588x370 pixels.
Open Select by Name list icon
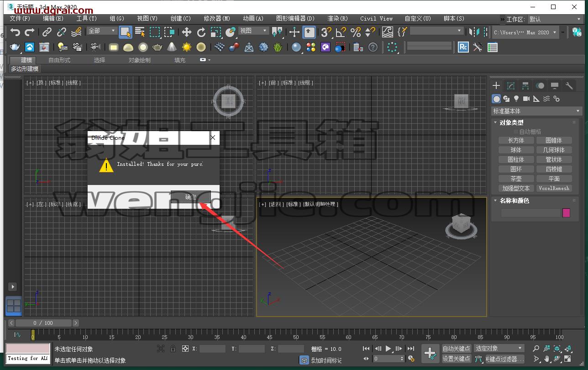pos(140,32)
